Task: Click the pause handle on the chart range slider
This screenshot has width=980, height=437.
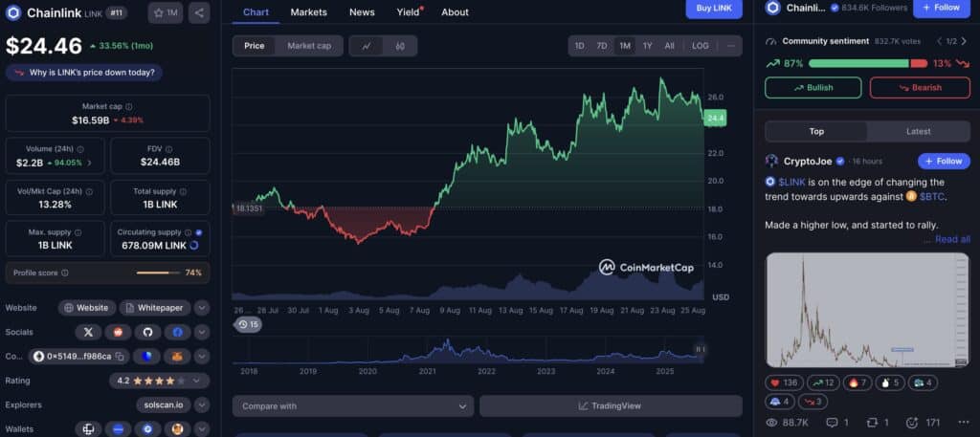Action: click(700, 350)
